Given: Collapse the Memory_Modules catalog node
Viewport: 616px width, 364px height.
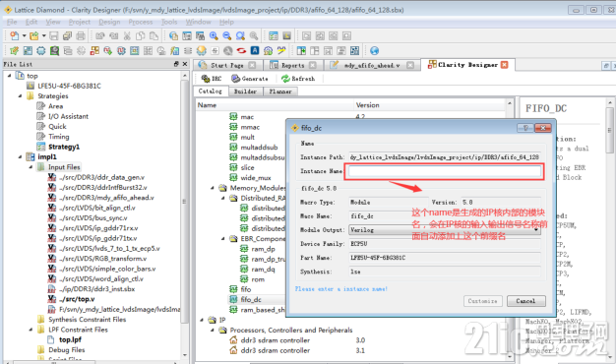Looking at the screenshot, I should (213, 188).
